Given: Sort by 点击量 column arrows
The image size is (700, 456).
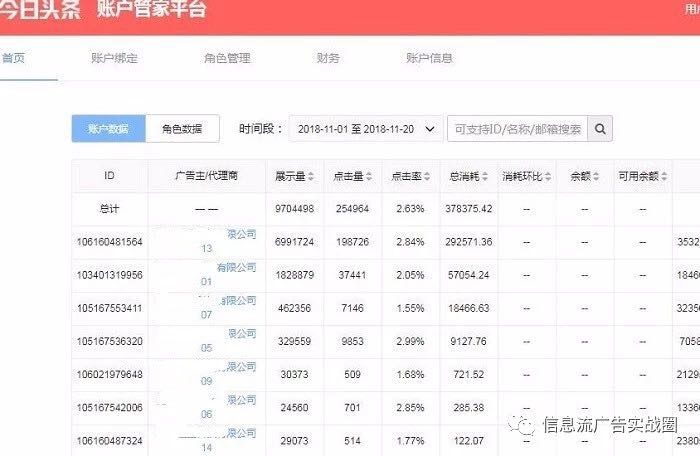Looking at the screenshot, I should click(x=369, y=176).
